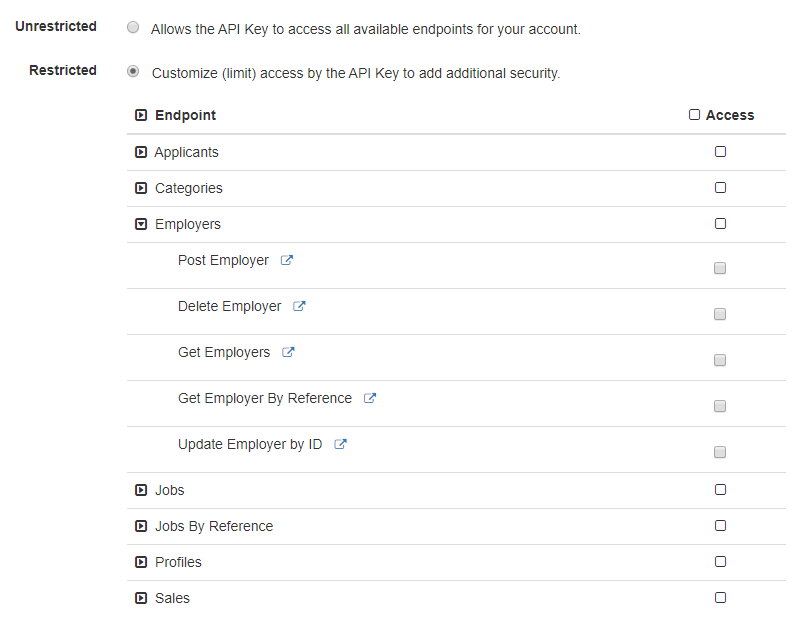
Task: Collapse the Employers endpoint group
Action: point(141,224)
